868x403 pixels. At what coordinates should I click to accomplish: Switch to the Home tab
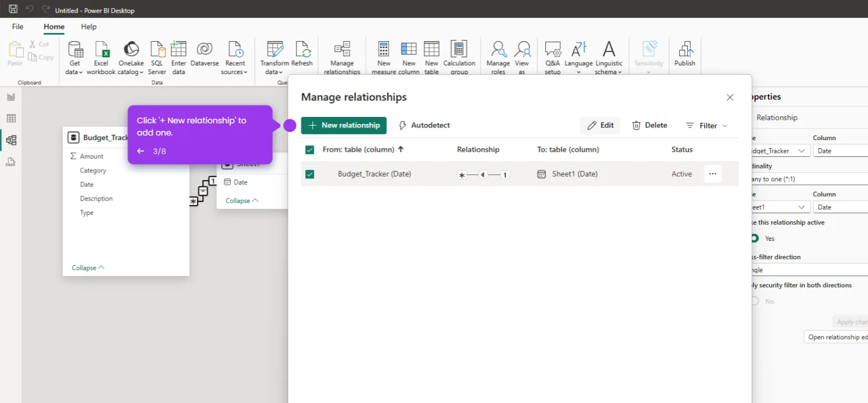(x=54, y=27)
